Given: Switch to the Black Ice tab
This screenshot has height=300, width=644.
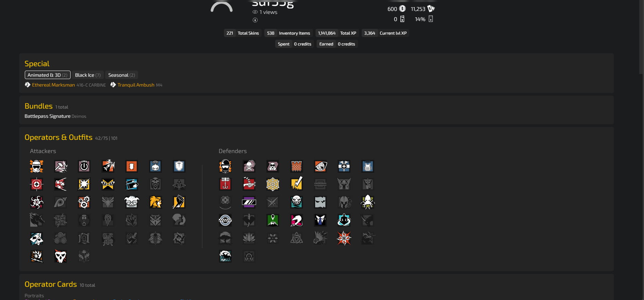Looking at the screenshot, I should [x=88, y=75].
